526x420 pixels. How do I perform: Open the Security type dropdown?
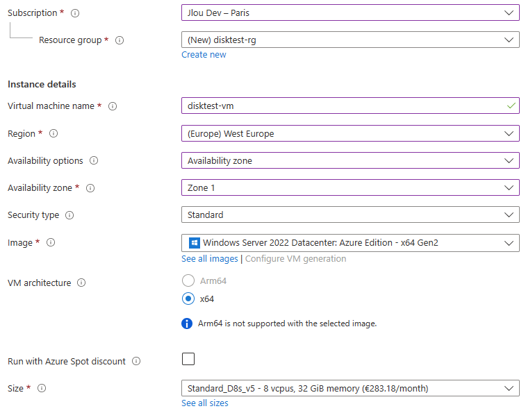350,215
